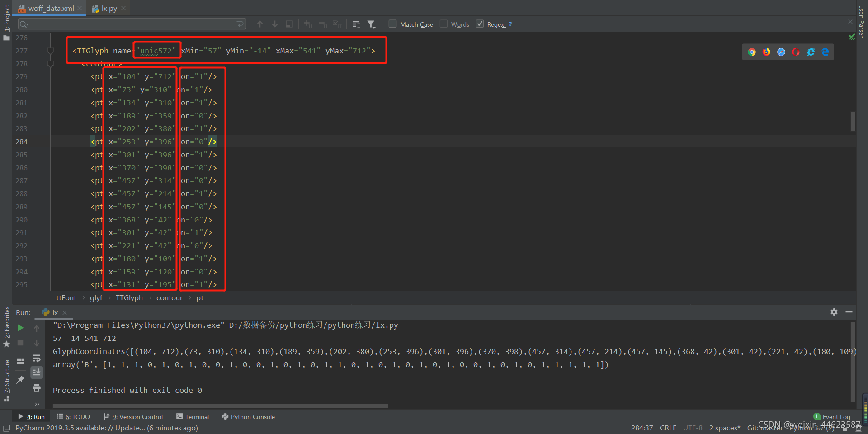The height and width of the screenshot is (434, 868).
Task: Click select all occurrences checkmark icon
Action: pyautogui.click(x=337, y=24)
